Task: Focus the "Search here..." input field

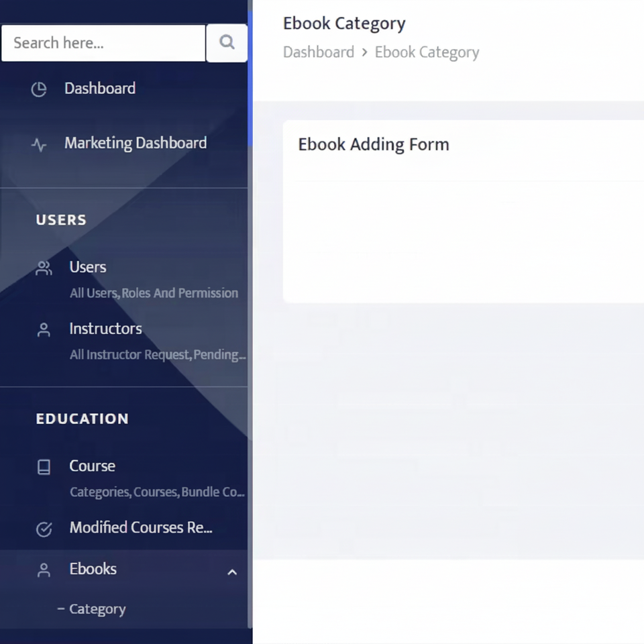Action: point(103,43)
